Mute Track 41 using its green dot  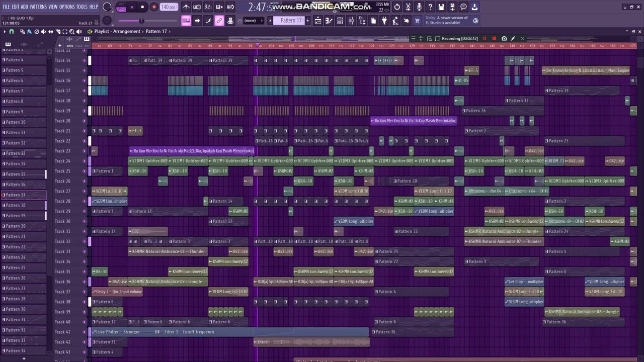(x=85, y=332)
